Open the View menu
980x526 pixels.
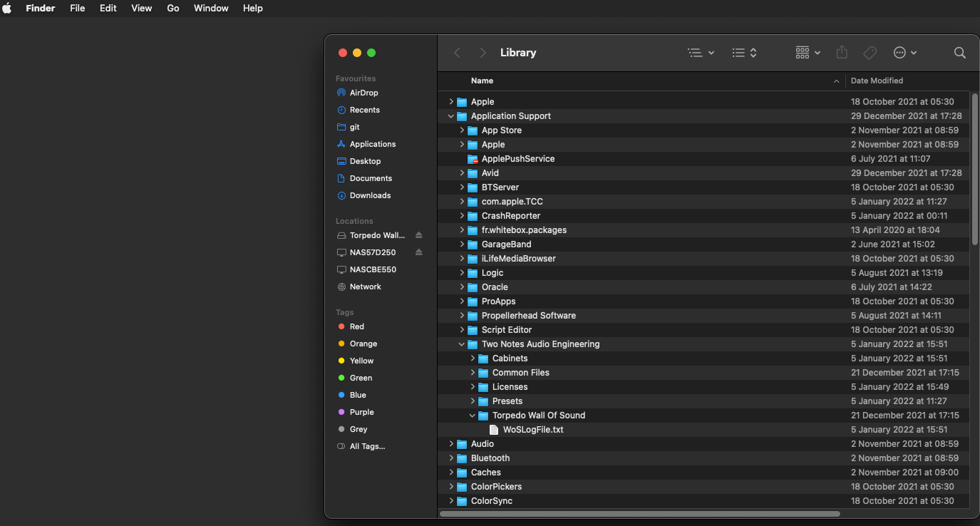point(142,8)
